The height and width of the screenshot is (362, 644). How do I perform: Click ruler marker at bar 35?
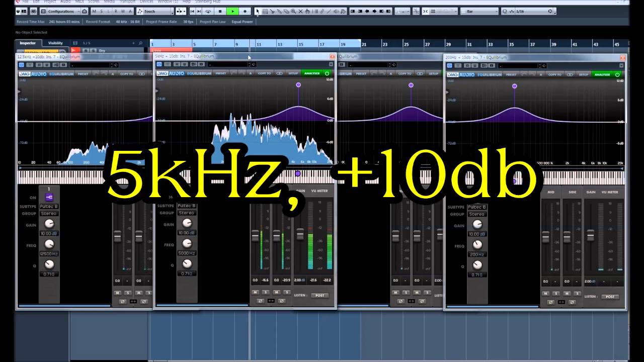[512, 44]
